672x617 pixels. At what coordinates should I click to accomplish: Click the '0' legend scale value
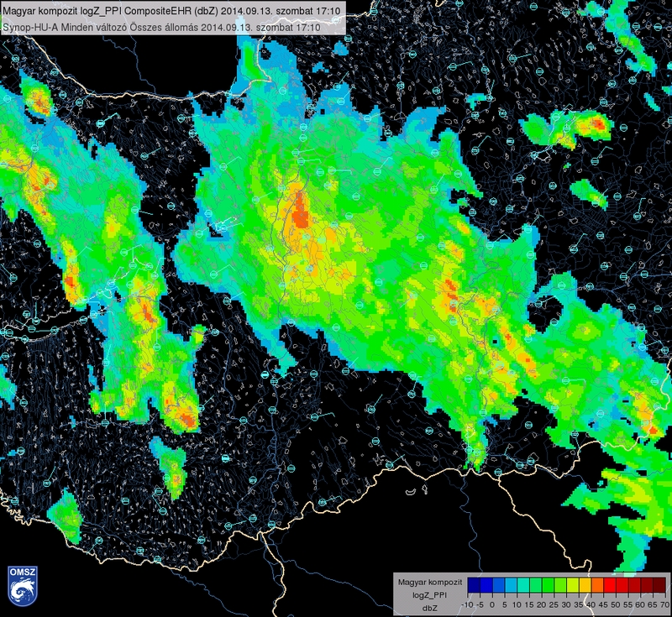tap(492, 605)
